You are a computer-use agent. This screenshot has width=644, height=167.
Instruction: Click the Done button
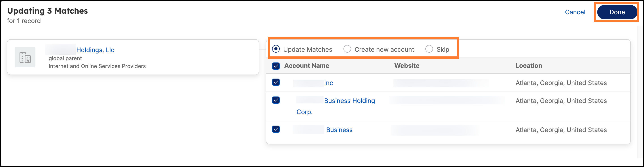tap(617, 12)
